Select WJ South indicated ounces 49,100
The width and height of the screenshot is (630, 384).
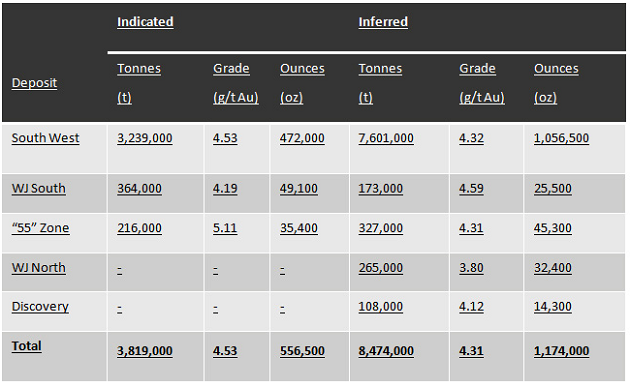tap(299, 188)
